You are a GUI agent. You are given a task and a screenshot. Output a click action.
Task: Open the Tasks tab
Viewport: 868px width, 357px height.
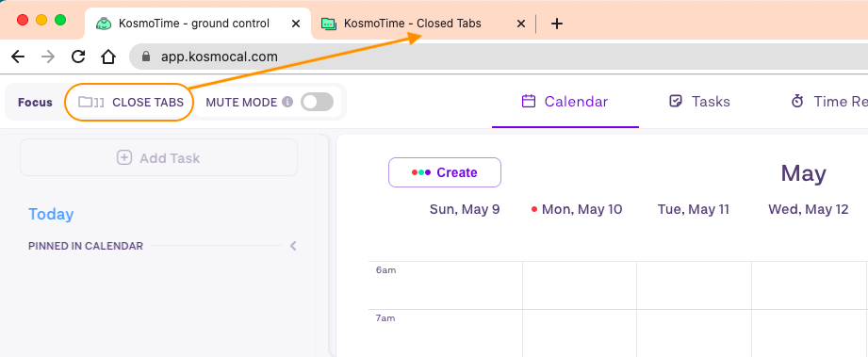pos(699,102)
